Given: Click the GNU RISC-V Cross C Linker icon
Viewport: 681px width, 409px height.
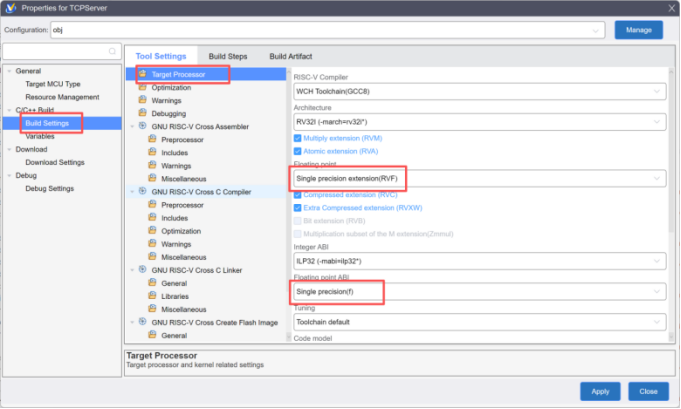Looking at the screenshot, I should (x=142, y=269).
